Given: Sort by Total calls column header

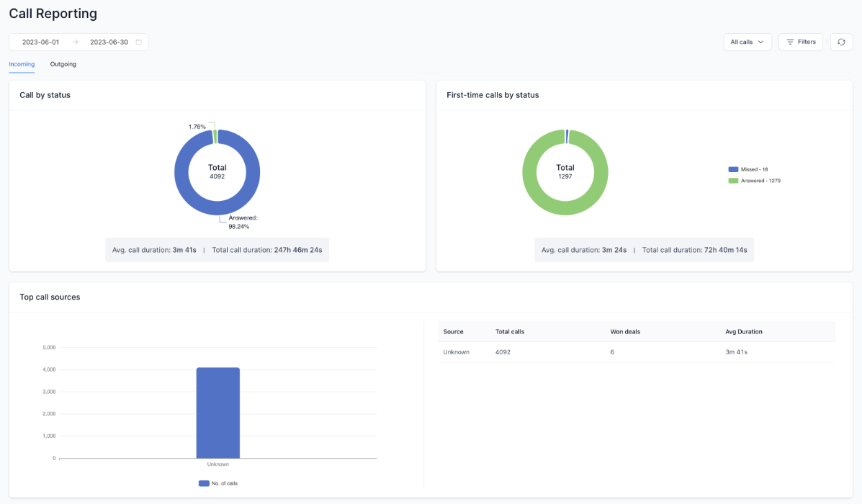Looking at the screenshot, I should coord(510,331).
